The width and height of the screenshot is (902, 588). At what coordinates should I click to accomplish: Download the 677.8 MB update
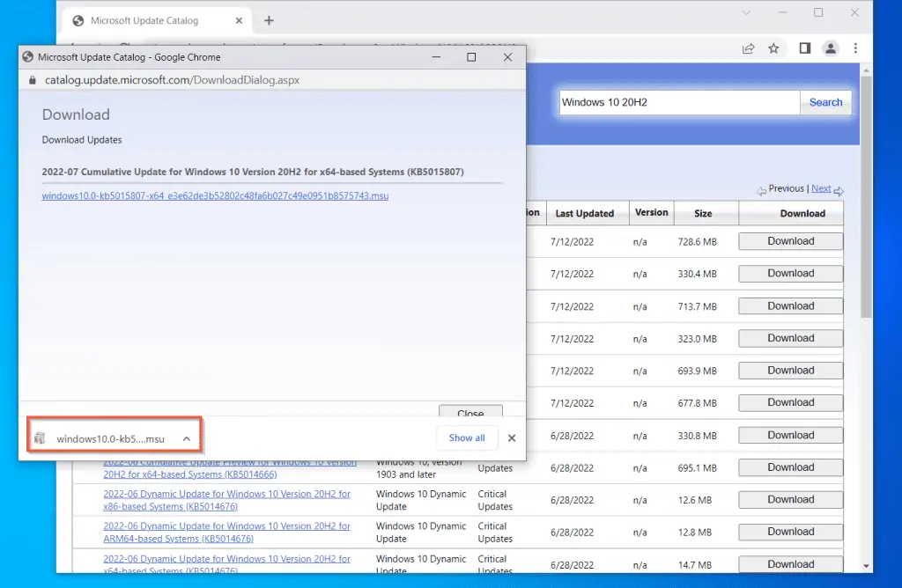pos(790,402)
